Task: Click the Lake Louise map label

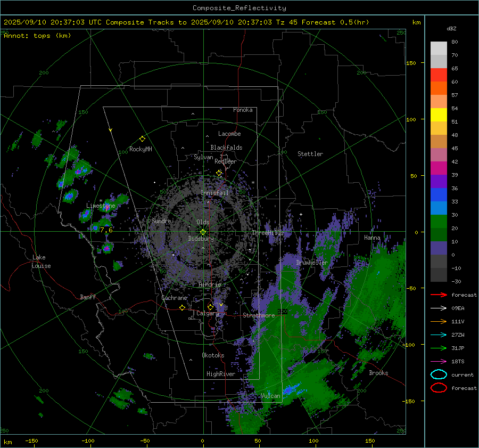Action: pyautogui.click(x=41, y=262)
